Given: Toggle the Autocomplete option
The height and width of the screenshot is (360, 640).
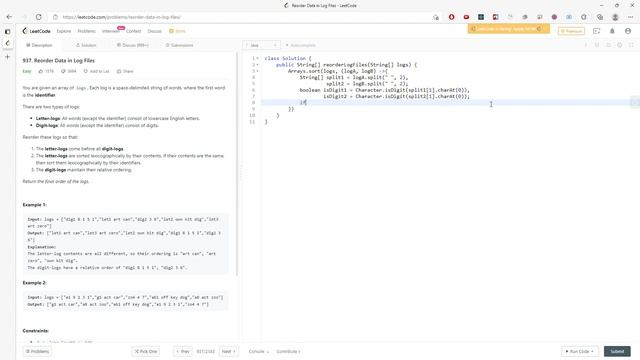Looking at the screenshot, I should point(300,45).
